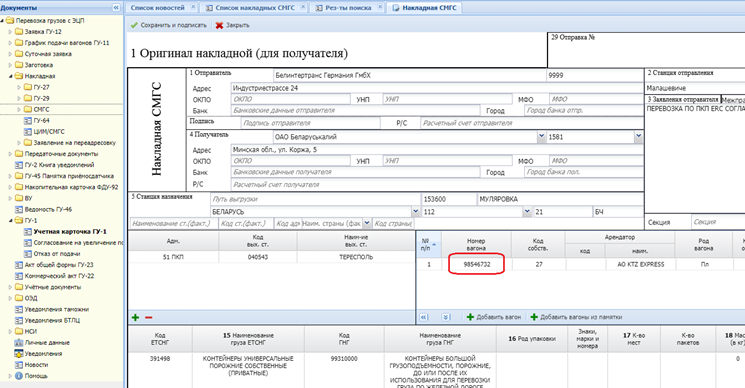Click Путь выгрузки input field

pyautogui.click(x=315, y=199)
